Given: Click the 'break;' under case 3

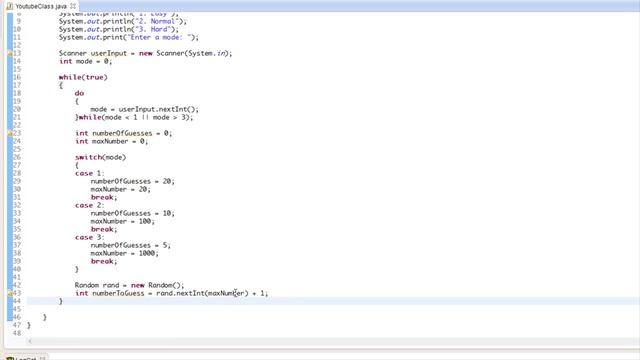Looking at the screenshot, I should coord(104,261).
